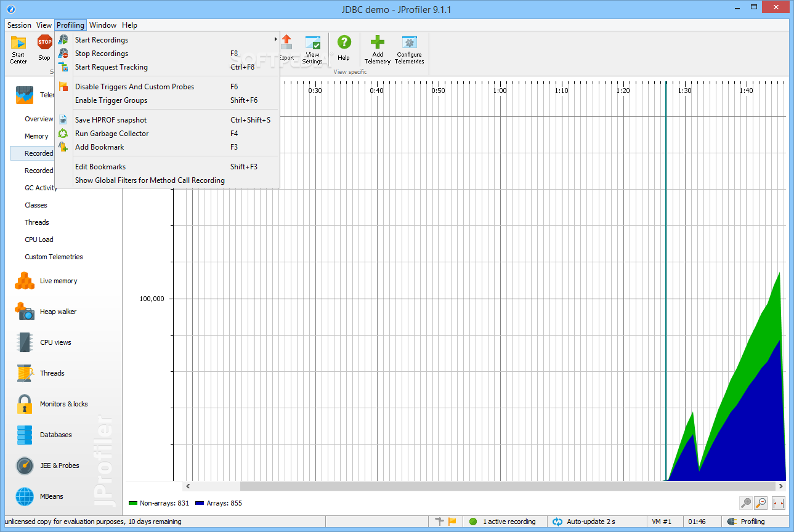Screen dimensions: 794x532
Task: Select the CPU Load telemetry view
Action: [39, 240]
